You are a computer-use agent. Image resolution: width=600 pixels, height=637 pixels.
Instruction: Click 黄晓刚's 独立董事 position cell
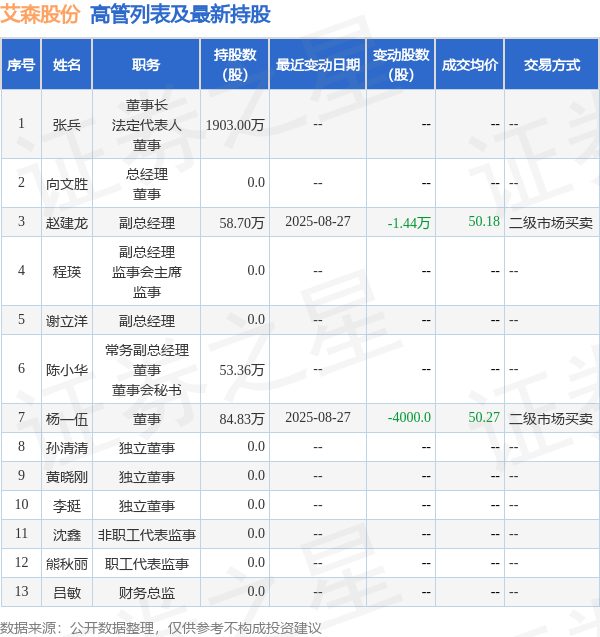[x=146, y=477]
